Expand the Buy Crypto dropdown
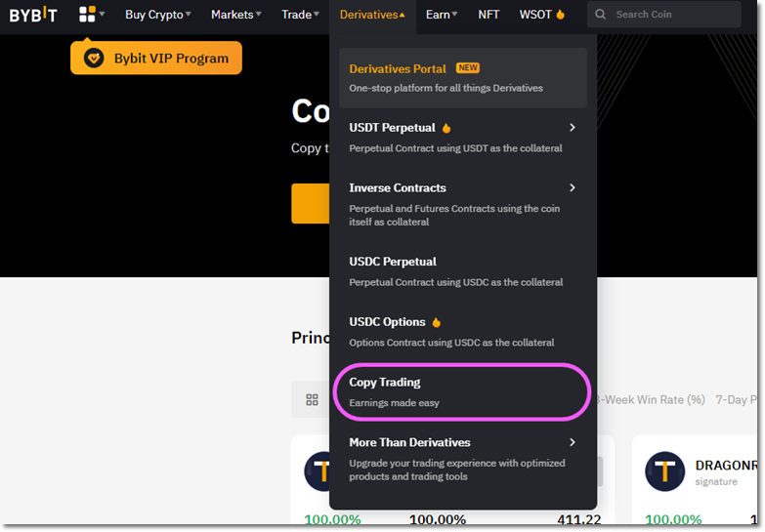 coord(157,15)
